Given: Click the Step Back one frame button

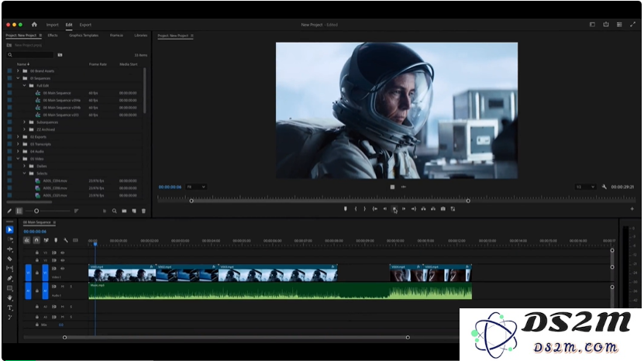Looking at the screenshot, I should coord(385,209).
